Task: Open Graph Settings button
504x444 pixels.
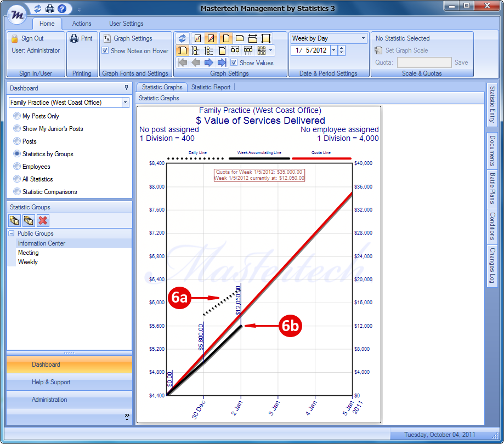Action: [128, 38]
